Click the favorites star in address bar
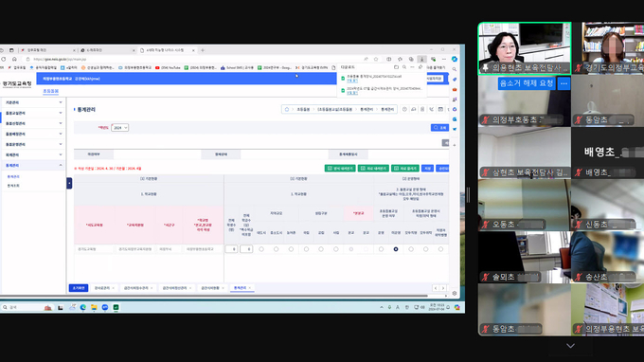 [x=376, y=59]
